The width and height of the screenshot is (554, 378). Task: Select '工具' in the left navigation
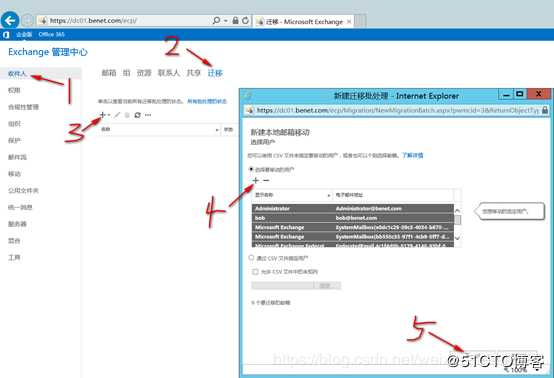pyautogui.click(x=14, y=257)
